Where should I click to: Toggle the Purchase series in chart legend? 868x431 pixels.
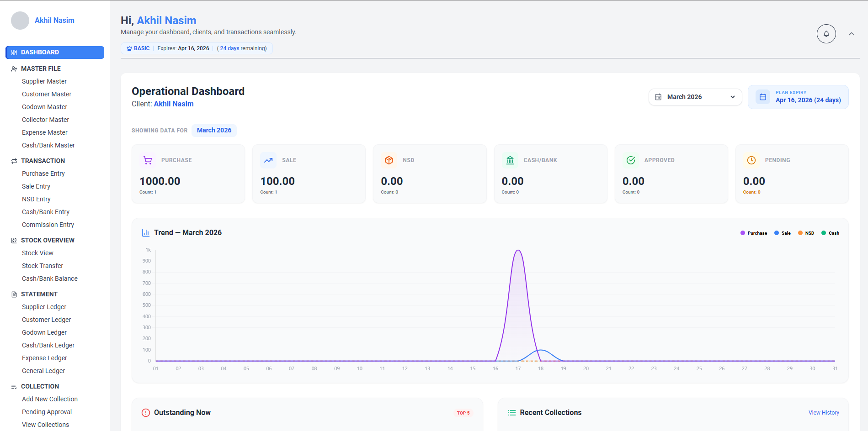[753, 233]
